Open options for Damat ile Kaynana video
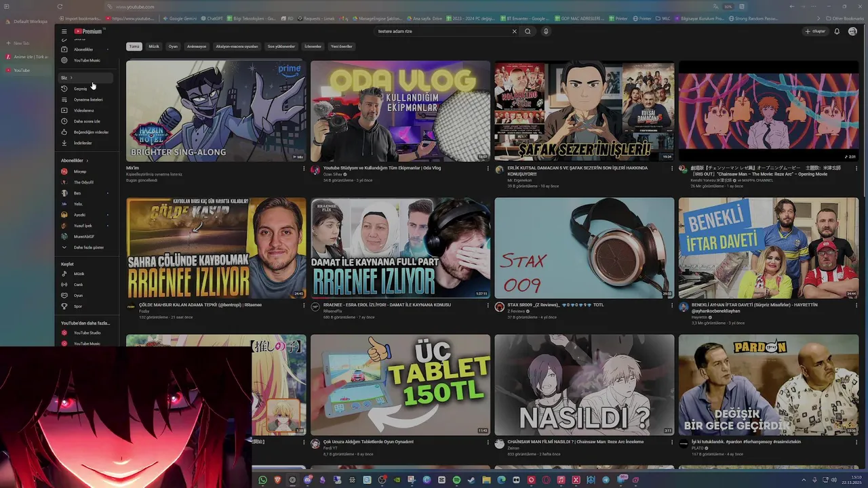Image resolution: width=868 pixels, height=488 pixels. click(x=488, y=305)
